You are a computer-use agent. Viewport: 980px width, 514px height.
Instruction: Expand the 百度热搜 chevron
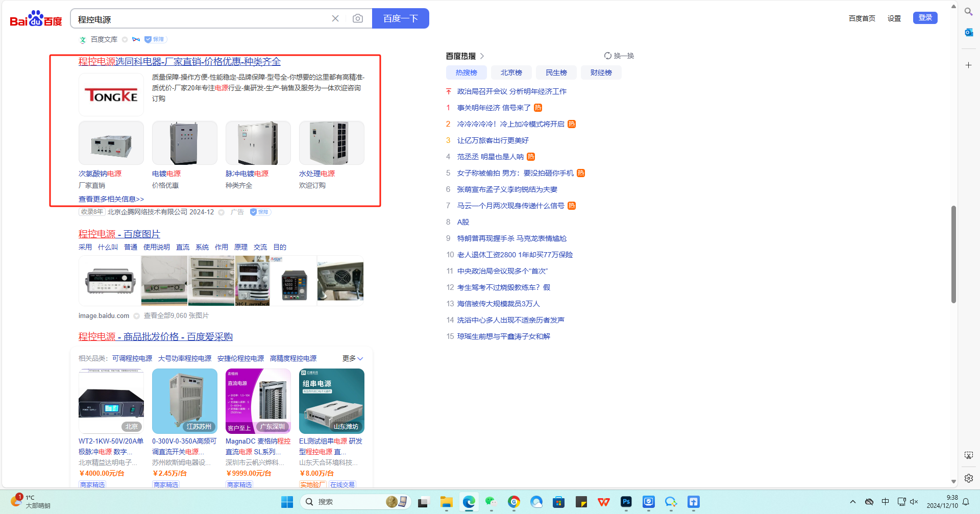pos(482,56)
